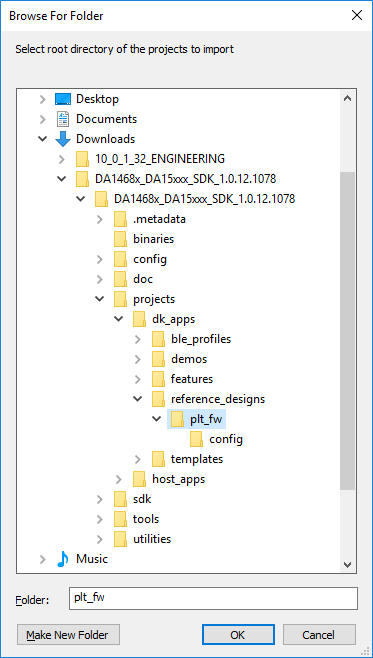Click the Music note icon
The width and height of the screenshot is (373, 658).
click(x=63, y=559)
